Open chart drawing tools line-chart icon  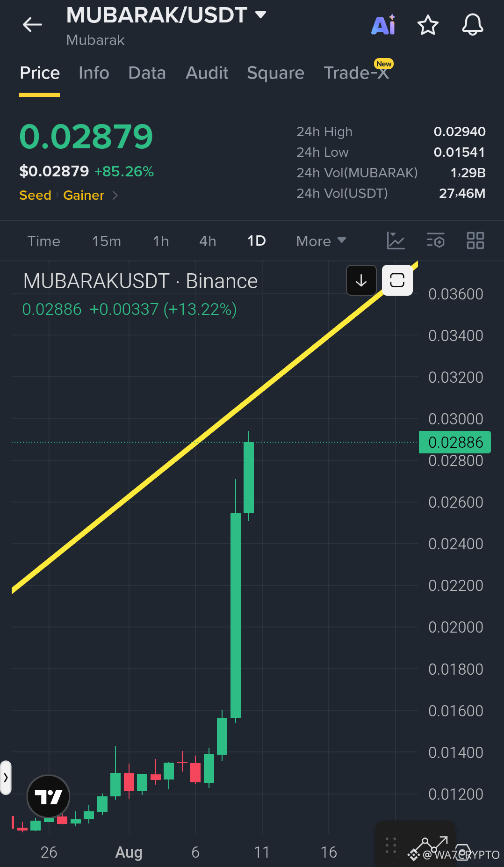[x=396, y=240]
